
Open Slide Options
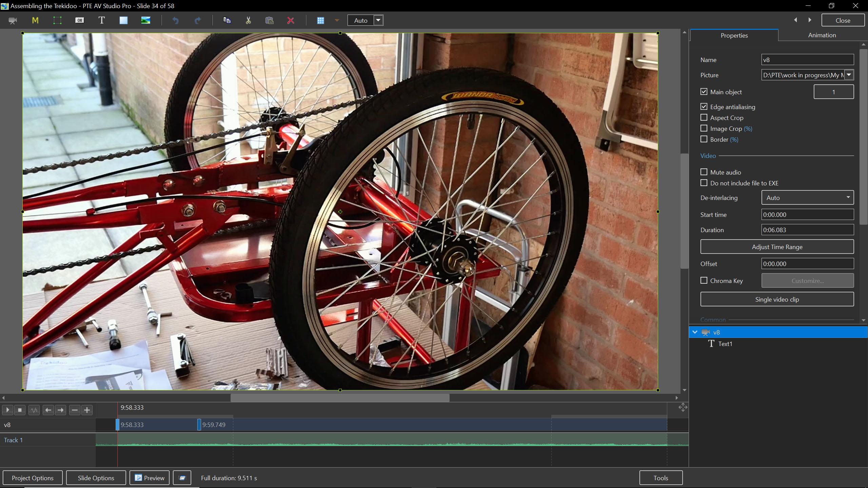tap(96, 478)
